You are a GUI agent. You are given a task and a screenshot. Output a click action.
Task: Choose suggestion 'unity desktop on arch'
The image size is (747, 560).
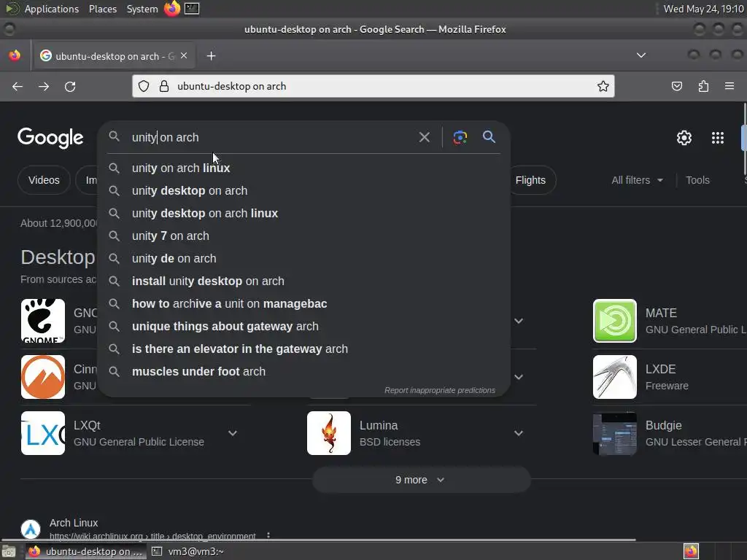point(304,190)
